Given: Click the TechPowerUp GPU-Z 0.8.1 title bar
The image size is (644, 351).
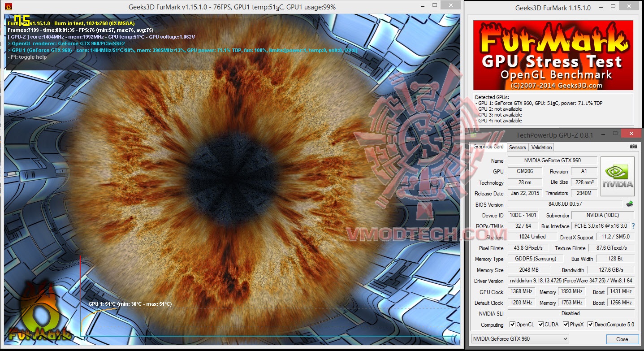Looking at the screenshot, I should [x=555, y=134].
